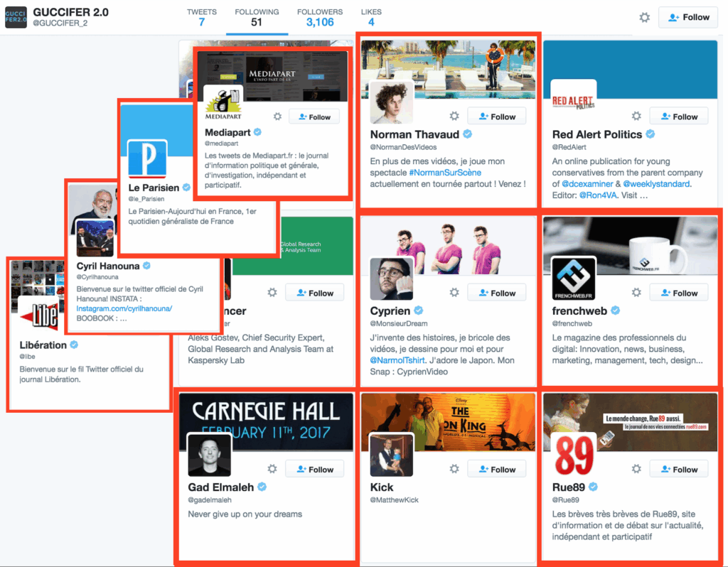This screenshot has height=567, width=728.
Task: Switch to the Likes tab showing 4
Action: pos(371,18)
